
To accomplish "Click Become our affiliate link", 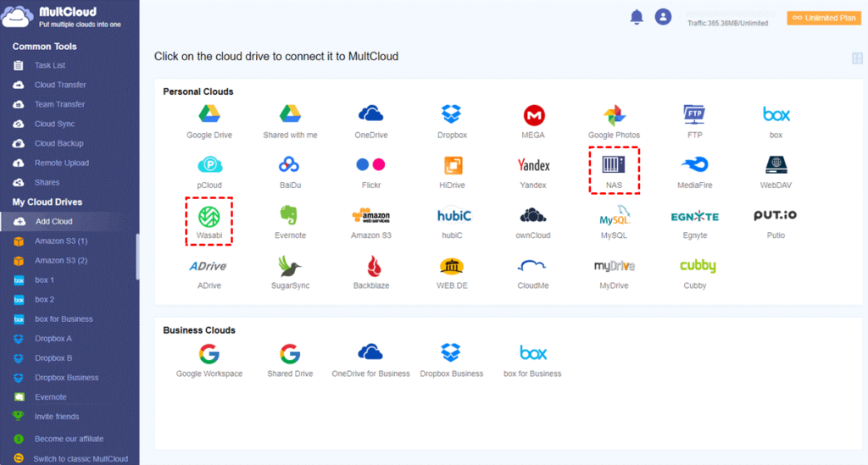I will [x=69, y=439].
